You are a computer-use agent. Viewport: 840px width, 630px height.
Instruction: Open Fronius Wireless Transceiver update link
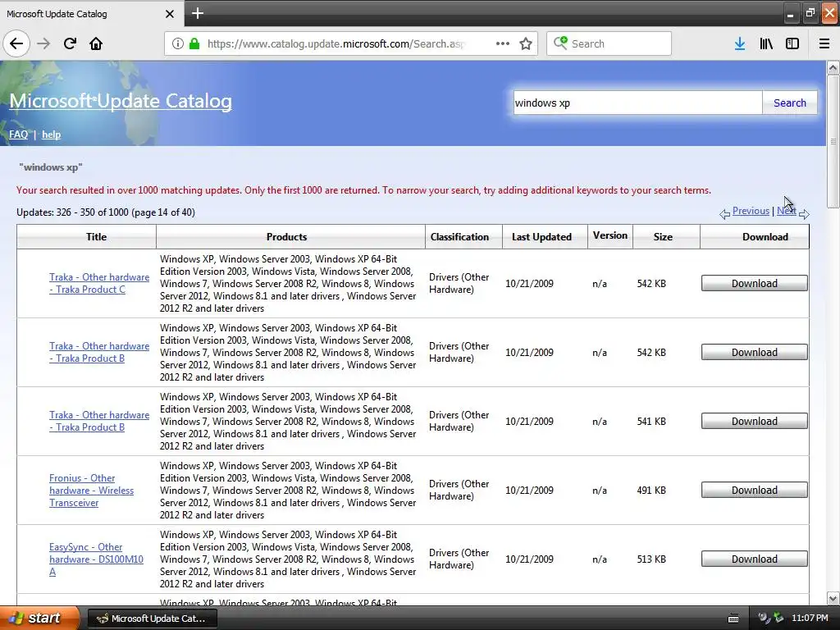[92, 491]
